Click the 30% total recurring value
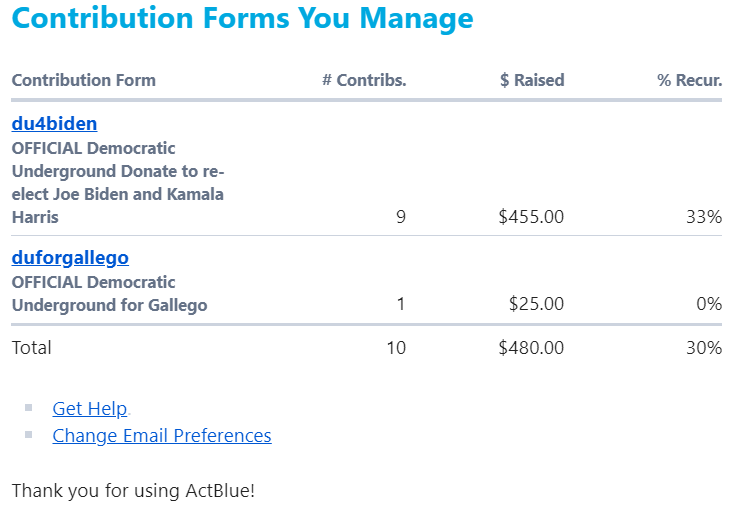The image size is (730, 507). tap(704, 348)
